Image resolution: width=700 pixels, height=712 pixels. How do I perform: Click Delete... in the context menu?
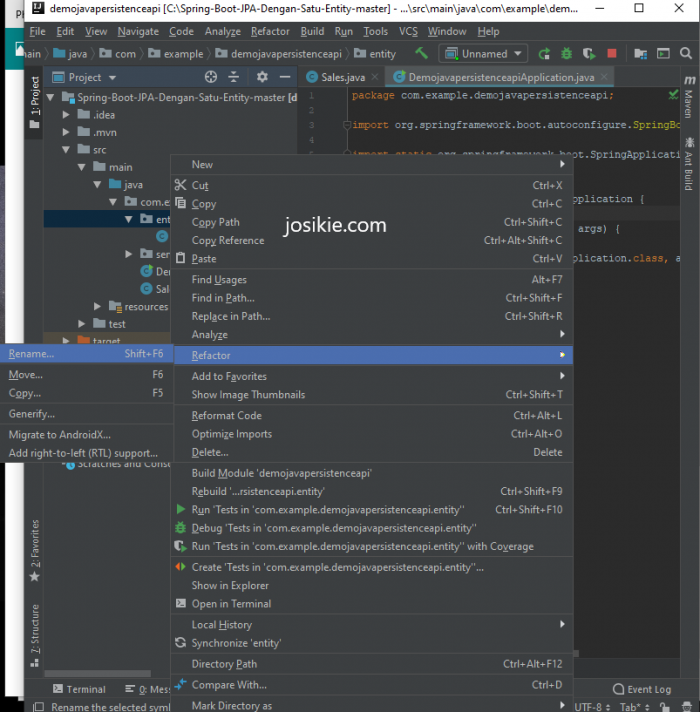pyautogui.click(x=372, y=452)
